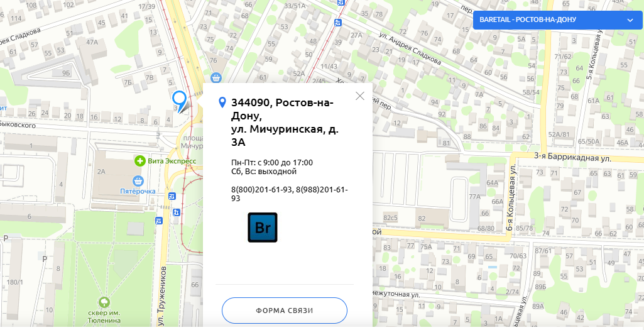Click building label 82с5
The width and height of the screenshot is (644, 330).
tap(390, 217)
